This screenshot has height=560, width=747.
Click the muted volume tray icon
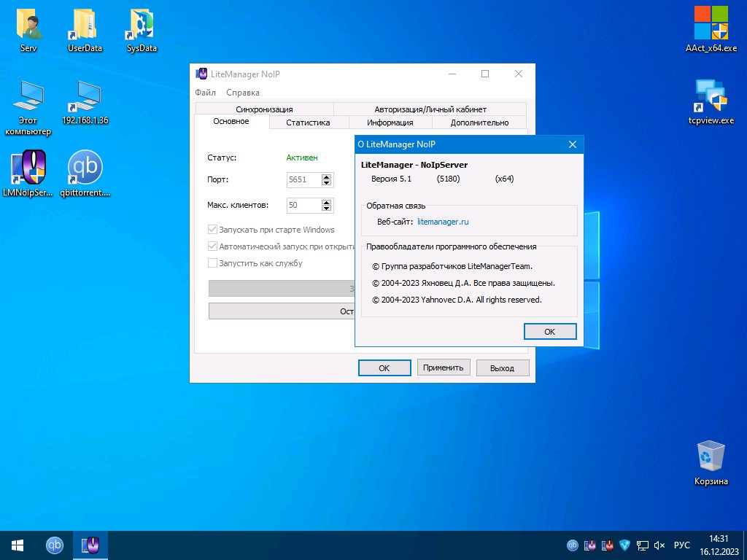(x=659, y=545)
